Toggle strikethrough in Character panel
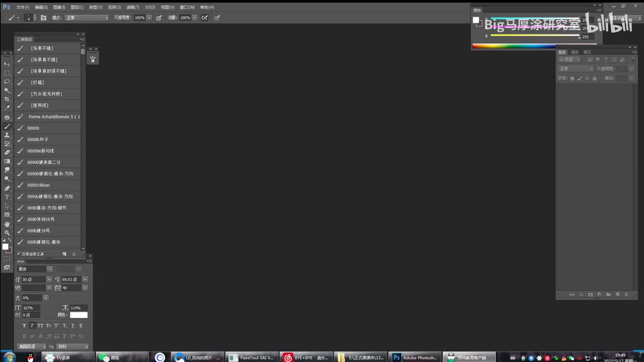 [x=80, y=325]
